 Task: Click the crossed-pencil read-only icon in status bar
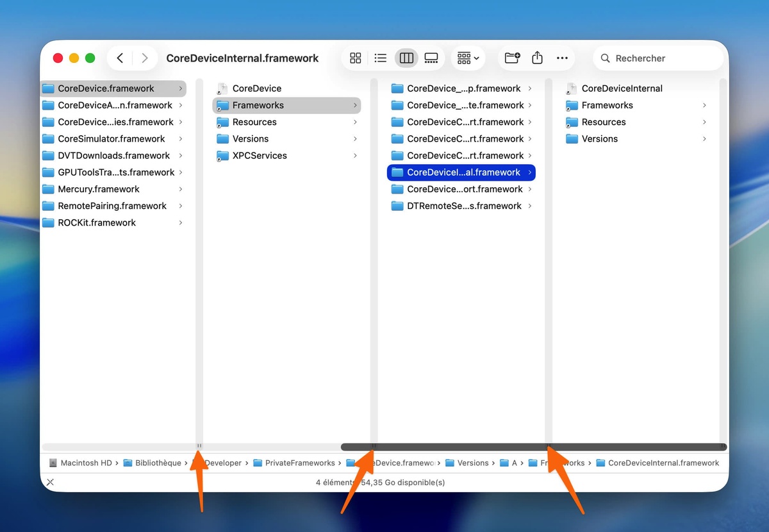click(51, 482)
